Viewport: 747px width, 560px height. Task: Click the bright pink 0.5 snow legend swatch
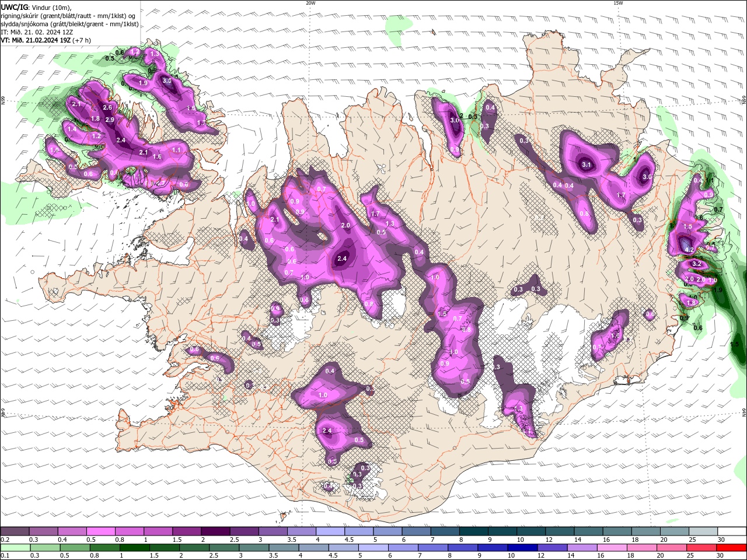100,531
